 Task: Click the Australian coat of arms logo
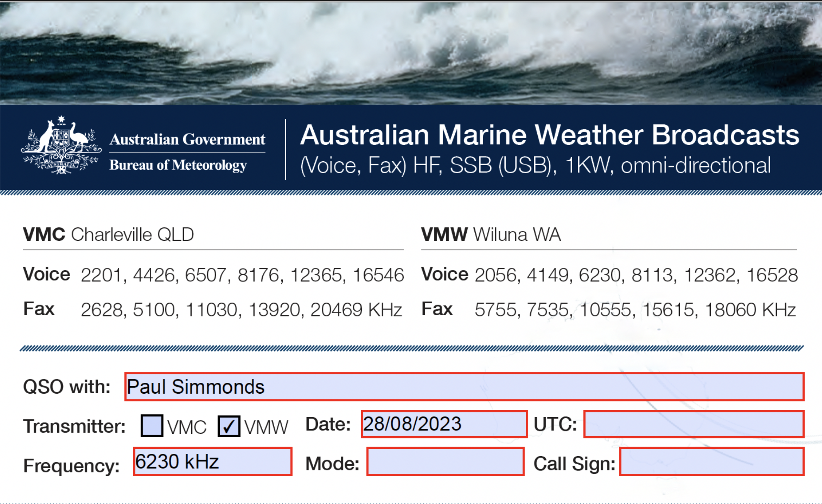61,146
